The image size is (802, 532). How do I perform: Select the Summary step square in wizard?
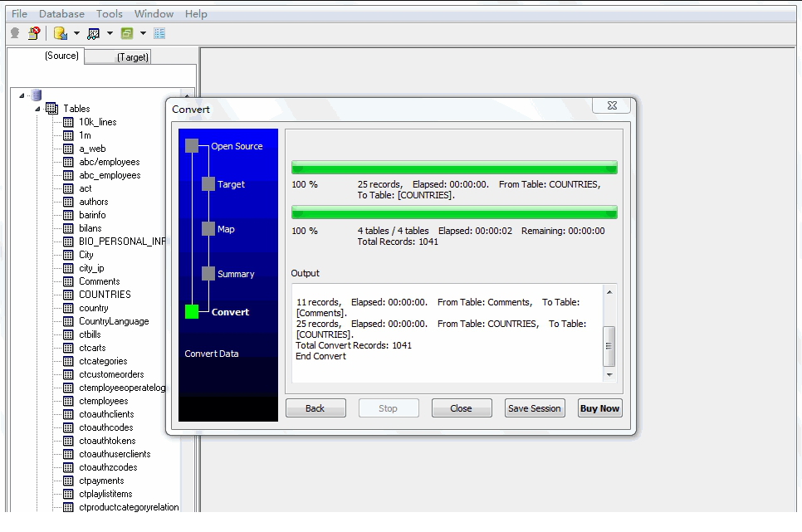(208, 274)
